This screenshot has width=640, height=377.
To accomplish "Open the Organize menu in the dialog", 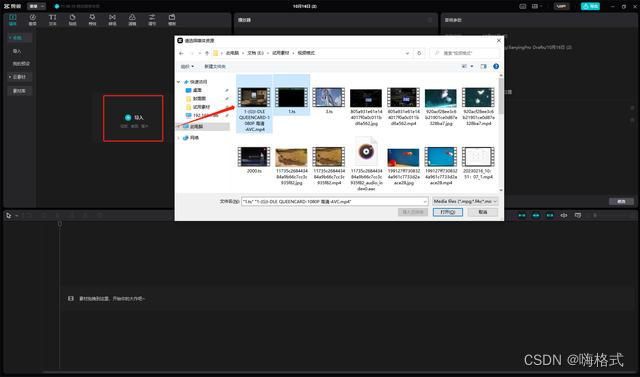I will click(187, 66).
